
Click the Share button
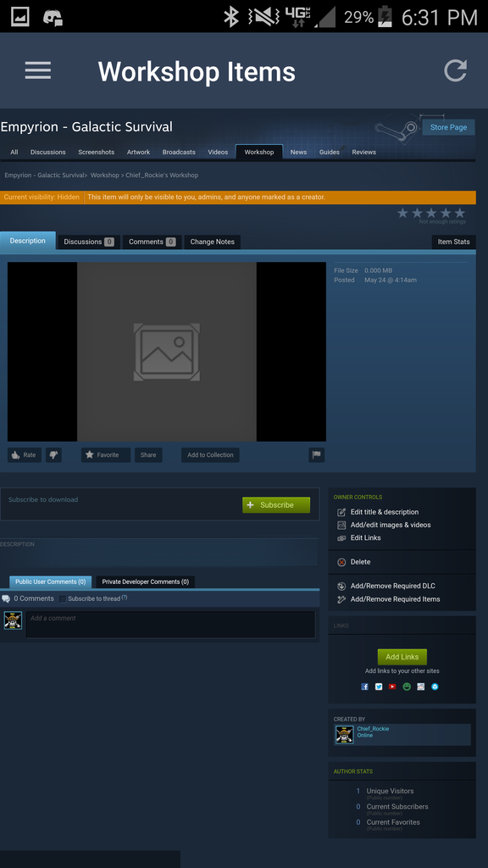(148, 455)
